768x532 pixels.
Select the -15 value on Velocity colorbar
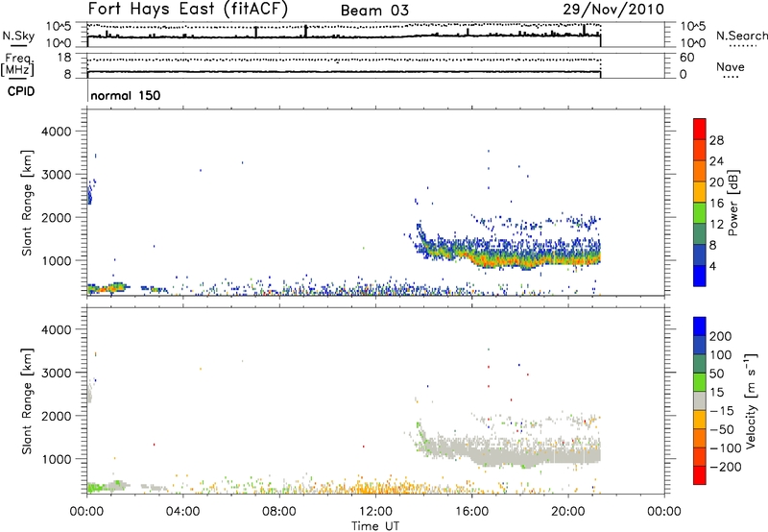pyautogui.click(x=722, y=411)
